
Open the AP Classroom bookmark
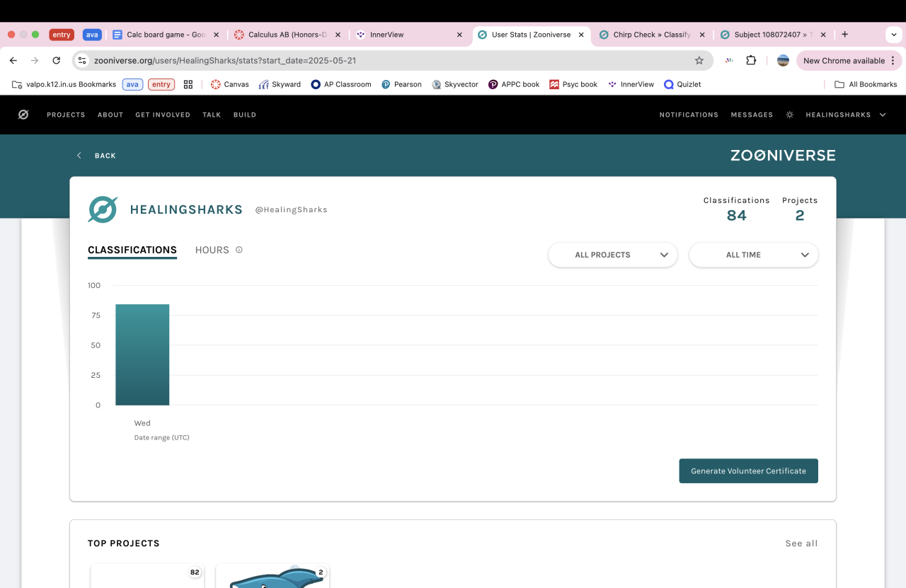tap(341, 84)
